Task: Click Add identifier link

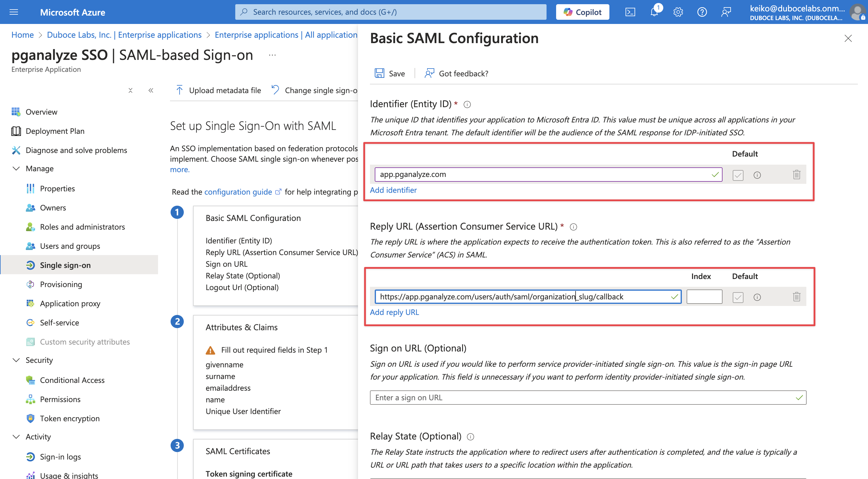Action: [393, 190]
